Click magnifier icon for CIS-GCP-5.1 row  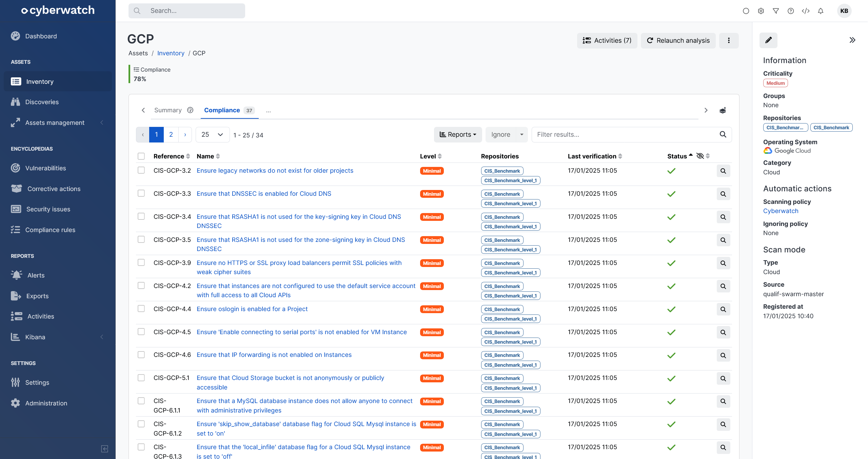tap(723, 379)
